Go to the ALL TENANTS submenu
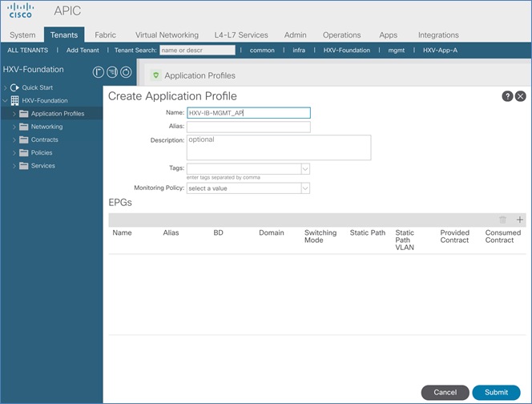This screenshot has width=532, height=404. point(27,50)
